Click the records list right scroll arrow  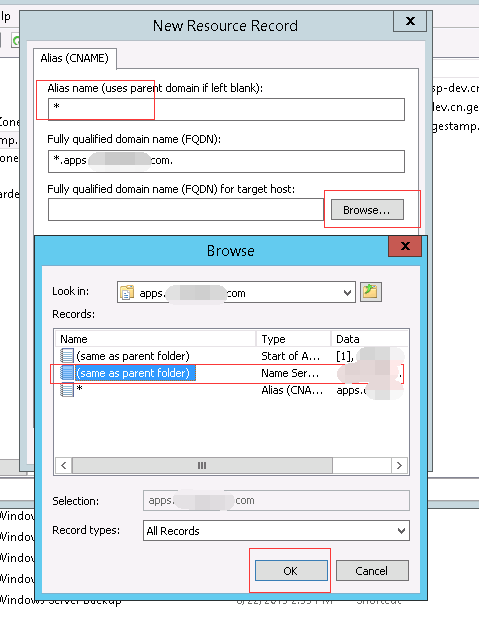pos(399,466)
